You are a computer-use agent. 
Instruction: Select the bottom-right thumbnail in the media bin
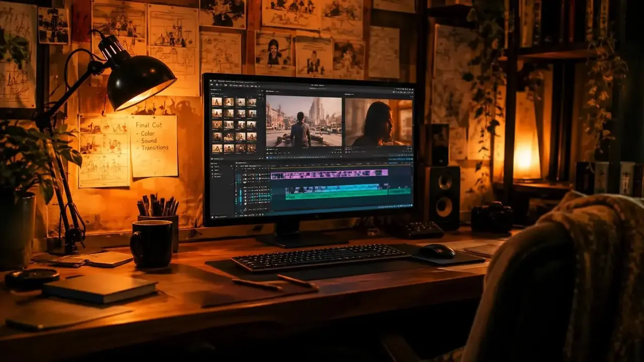[x=252, y=148]
